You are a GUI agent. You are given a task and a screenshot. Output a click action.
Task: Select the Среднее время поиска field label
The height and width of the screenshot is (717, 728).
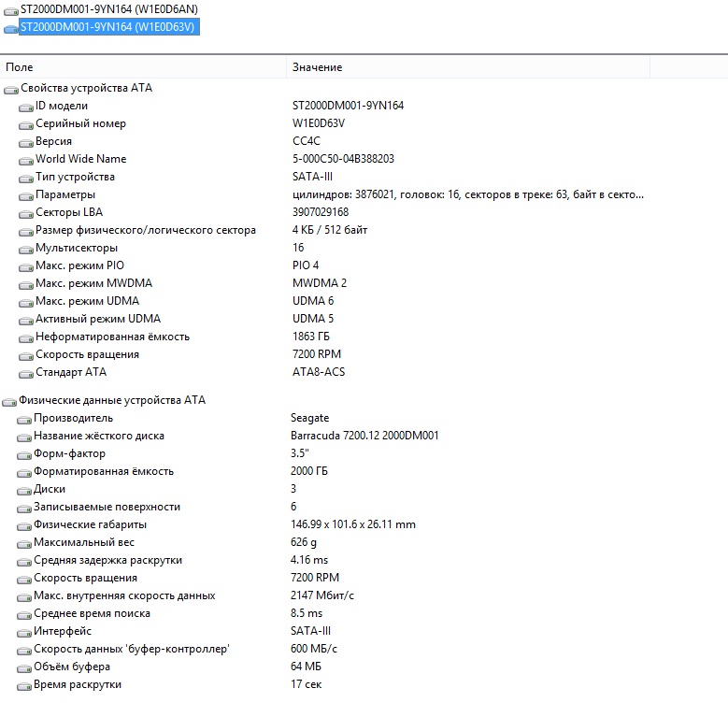click(x=92, y=613)
